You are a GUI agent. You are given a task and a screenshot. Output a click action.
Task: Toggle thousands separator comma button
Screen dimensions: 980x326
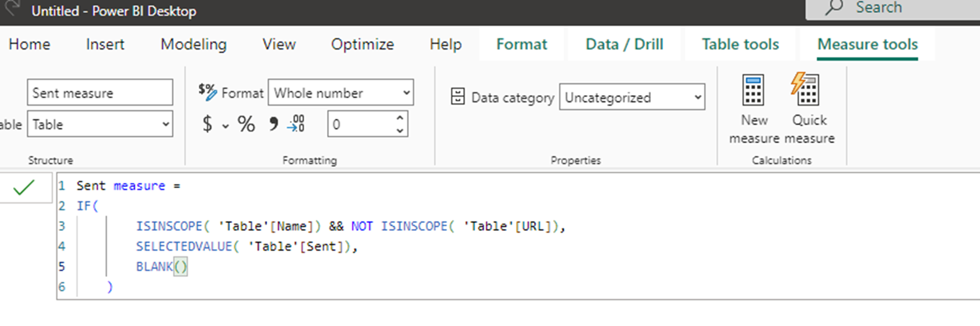pyautogui.click(x=273, y=124)
